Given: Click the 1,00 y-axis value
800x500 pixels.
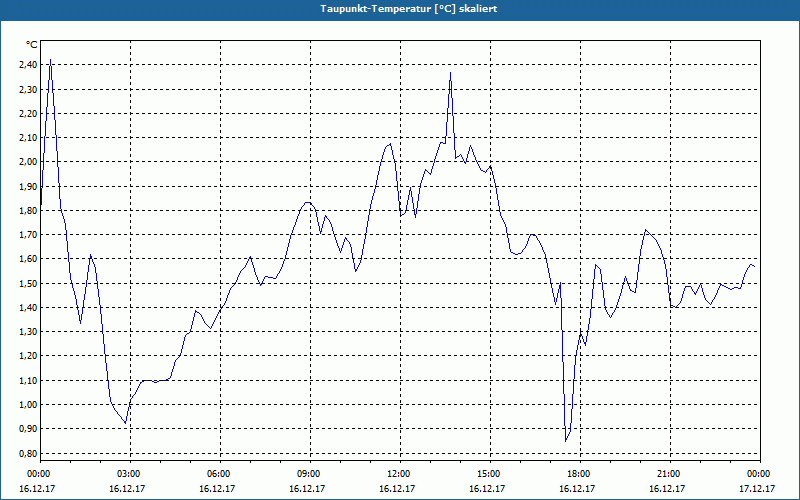Looking at the screenshot, I should tap(29, 405).
